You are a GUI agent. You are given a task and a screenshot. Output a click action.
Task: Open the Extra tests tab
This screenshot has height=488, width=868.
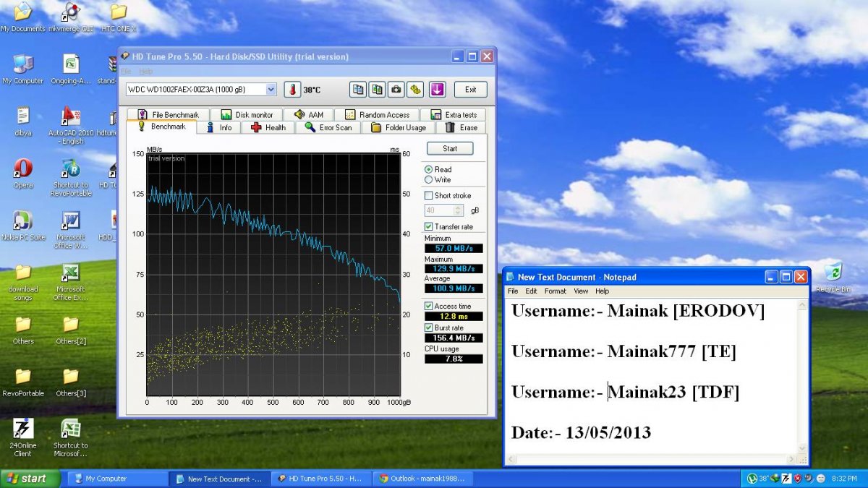[x=454, y=115]
